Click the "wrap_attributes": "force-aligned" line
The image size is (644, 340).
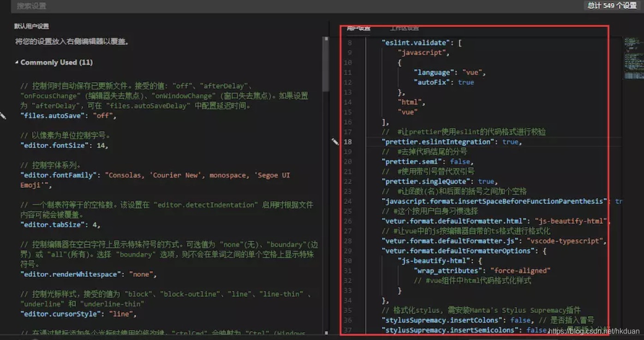[482, 270]
